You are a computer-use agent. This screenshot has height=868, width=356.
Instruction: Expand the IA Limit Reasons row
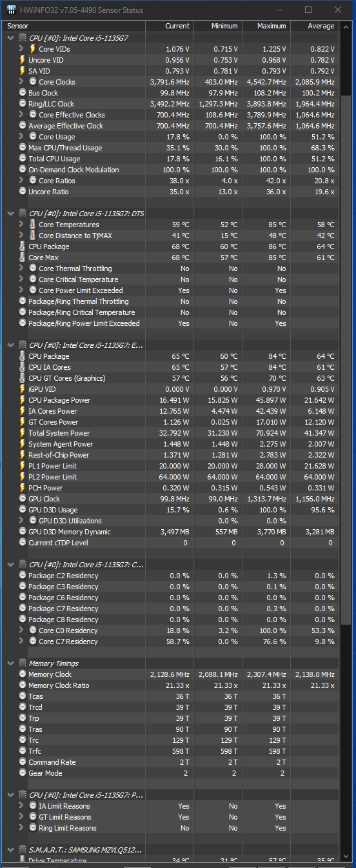click(22, 806)
